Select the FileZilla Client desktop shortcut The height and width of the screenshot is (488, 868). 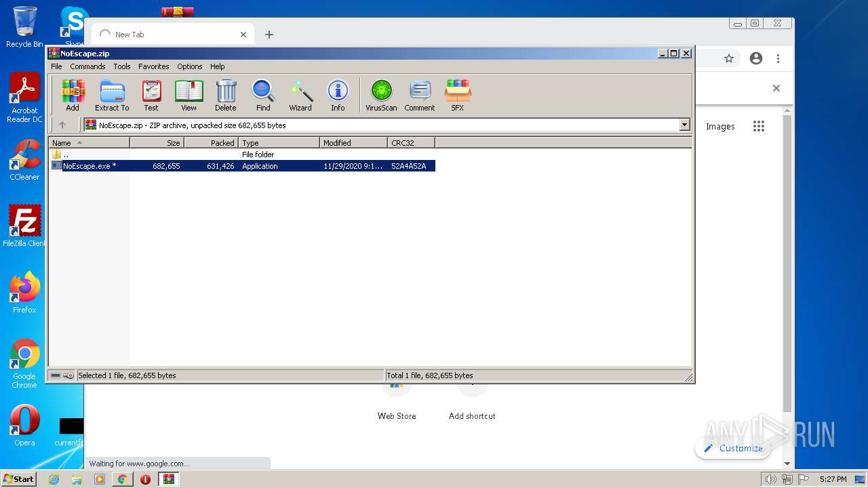[24, 226]
